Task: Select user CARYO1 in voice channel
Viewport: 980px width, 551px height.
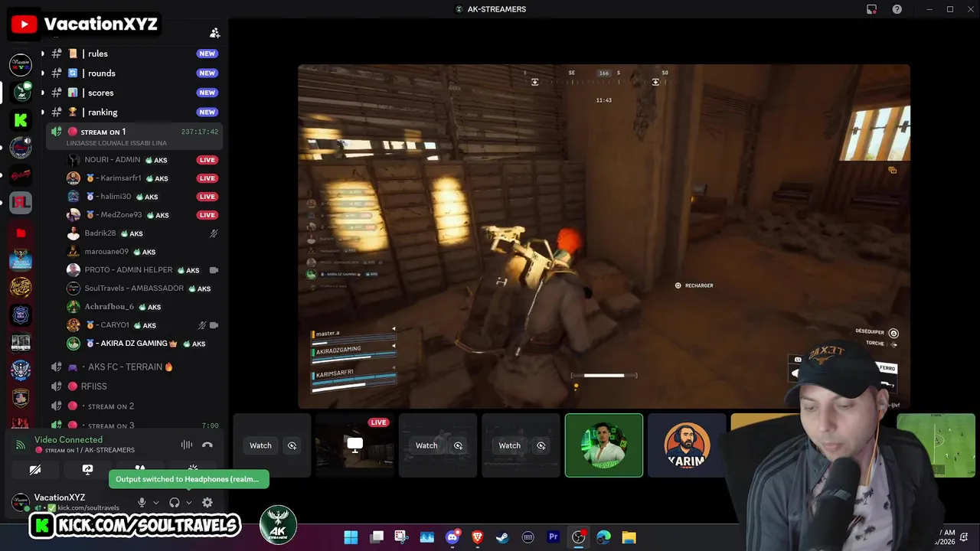Action: click(x=142, y=325)
